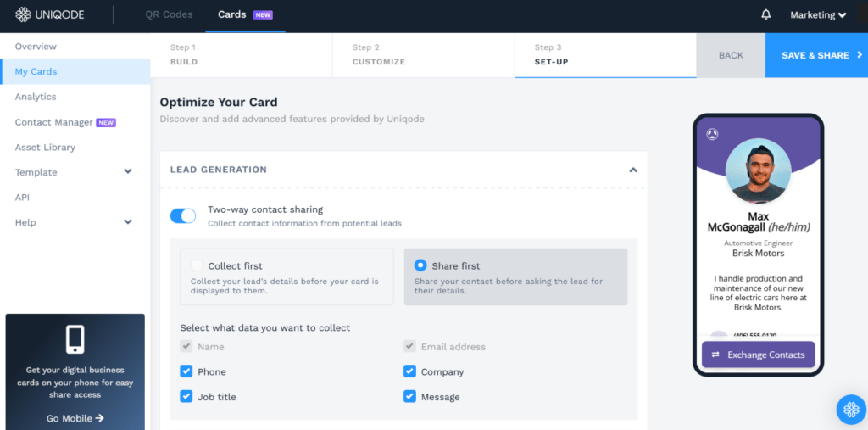Uncheck the Company checkbox
Viewport: 868px width, 430px height.
tap(409, 371)
